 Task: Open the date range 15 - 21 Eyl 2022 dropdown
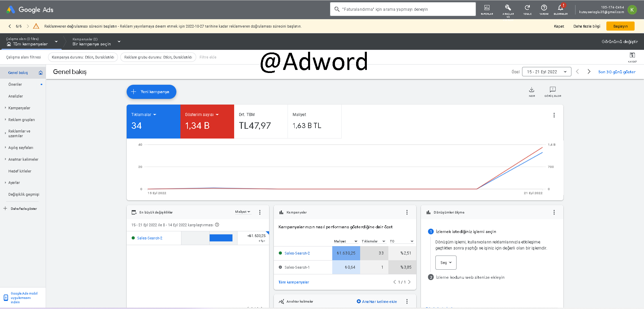coord(547,72)
